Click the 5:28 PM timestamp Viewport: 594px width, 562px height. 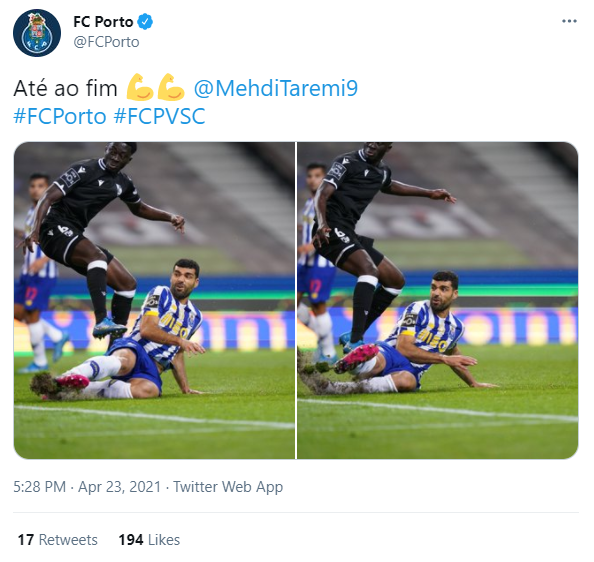[39, 487]
